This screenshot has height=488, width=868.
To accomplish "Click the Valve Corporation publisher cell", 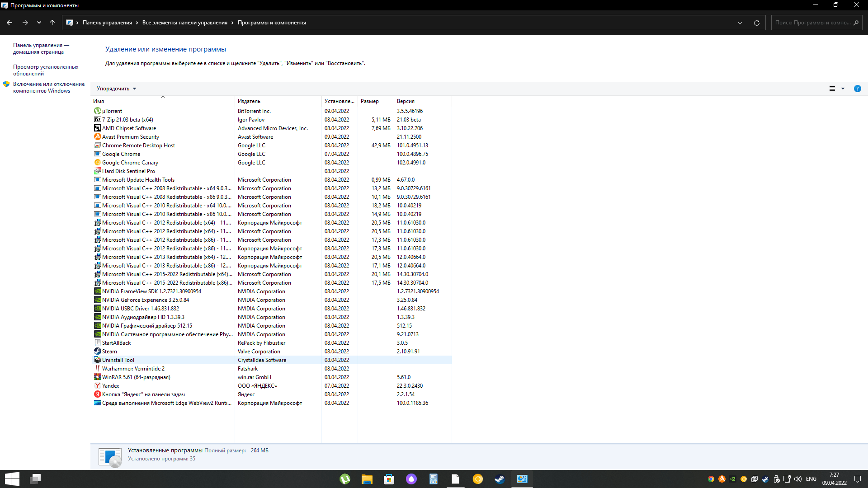I will point(259,352).
